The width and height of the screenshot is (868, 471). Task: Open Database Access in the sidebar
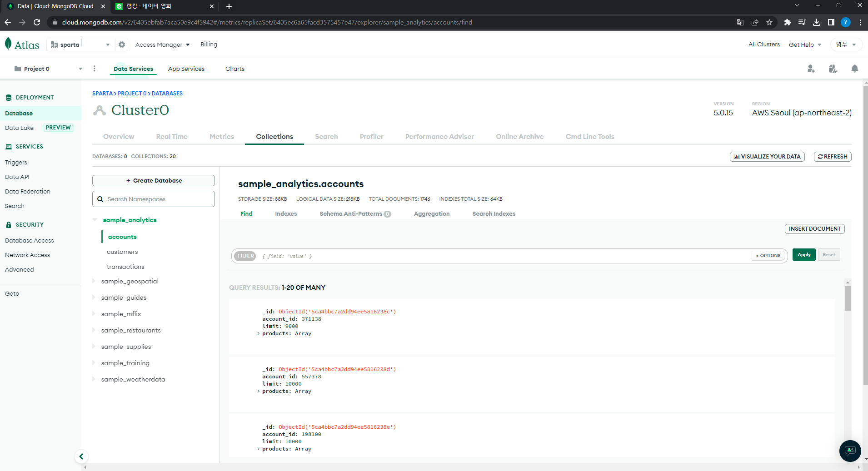click(x=29, y=241)
